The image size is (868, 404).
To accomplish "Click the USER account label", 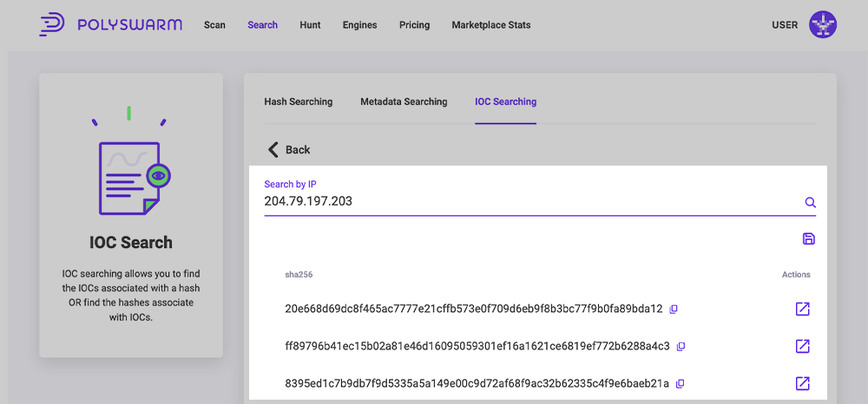I will 785,25.
